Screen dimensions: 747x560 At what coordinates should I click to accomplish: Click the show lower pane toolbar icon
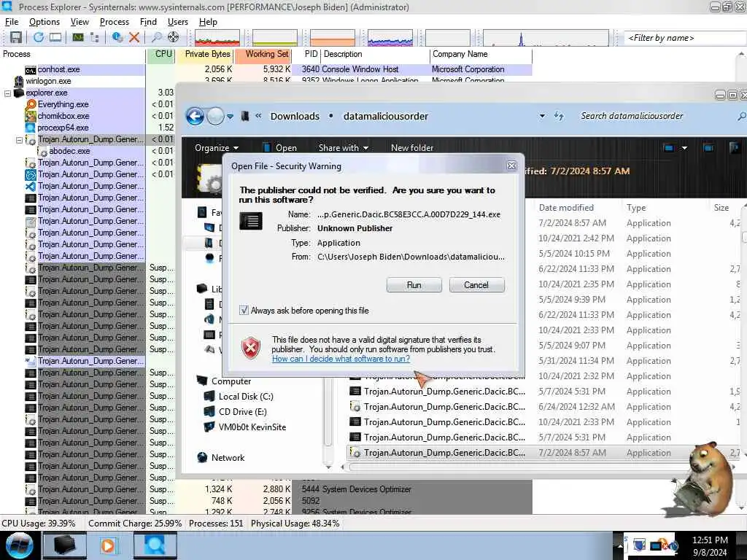pos(55,37)
